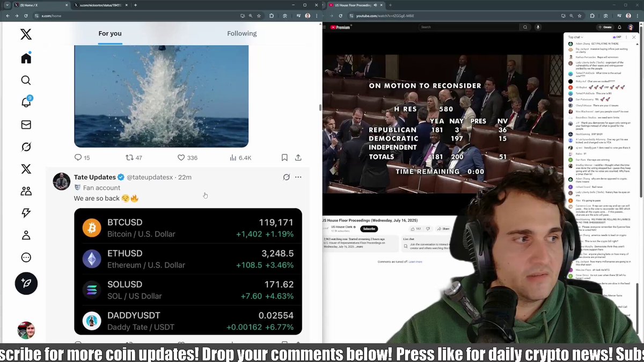Image resolution: width=644 pixels, height=362 pixels.
Task: Search YouTube with voice microphone
Action: point(538,27)
